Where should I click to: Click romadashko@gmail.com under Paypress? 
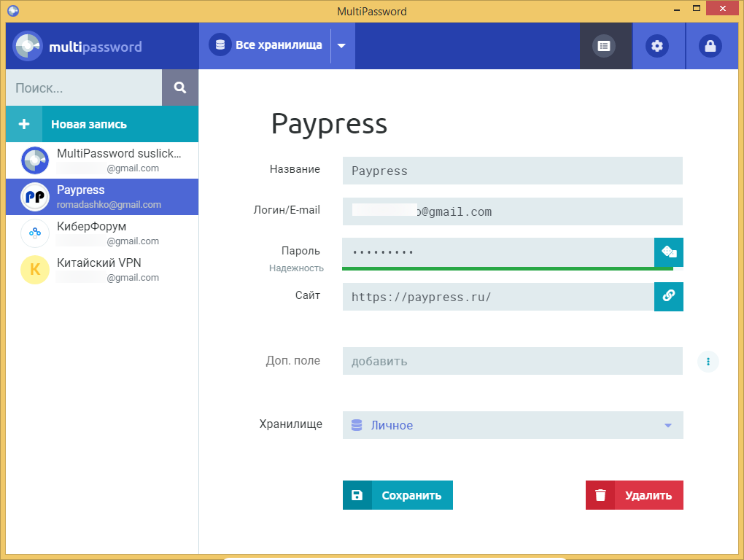click(109, 205)
